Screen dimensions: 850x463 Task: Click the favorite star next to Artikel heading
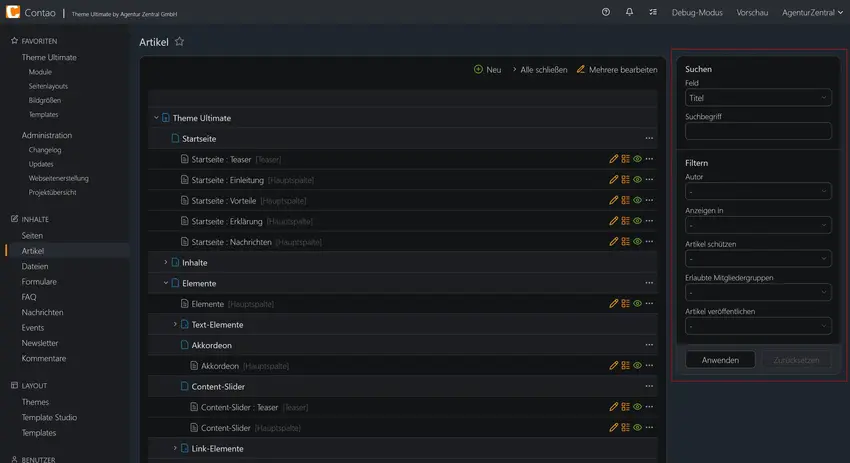click(x=179, y=42)
